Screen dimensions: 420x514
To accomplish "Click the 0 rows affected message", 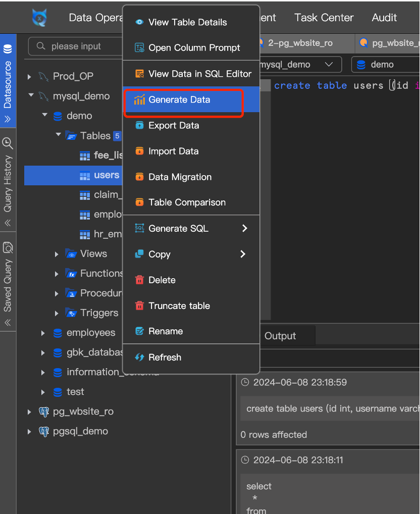I will coord(274,435).
